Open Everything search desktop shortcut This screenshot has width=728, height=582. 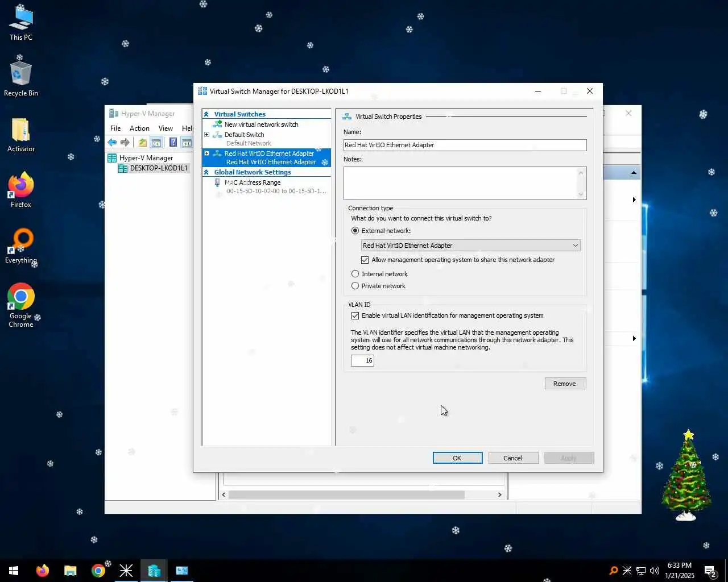tap(21, 246)
